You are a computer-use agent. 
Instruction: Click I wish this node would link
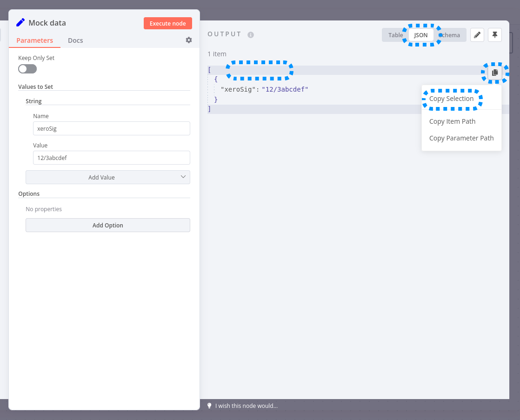point(247,406)
